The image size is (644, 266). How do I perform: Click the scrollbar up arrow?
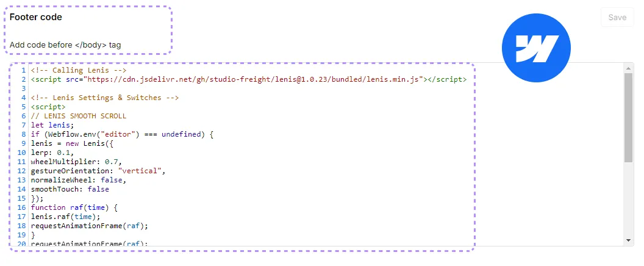pyautogui.click(x=628, y=68)
